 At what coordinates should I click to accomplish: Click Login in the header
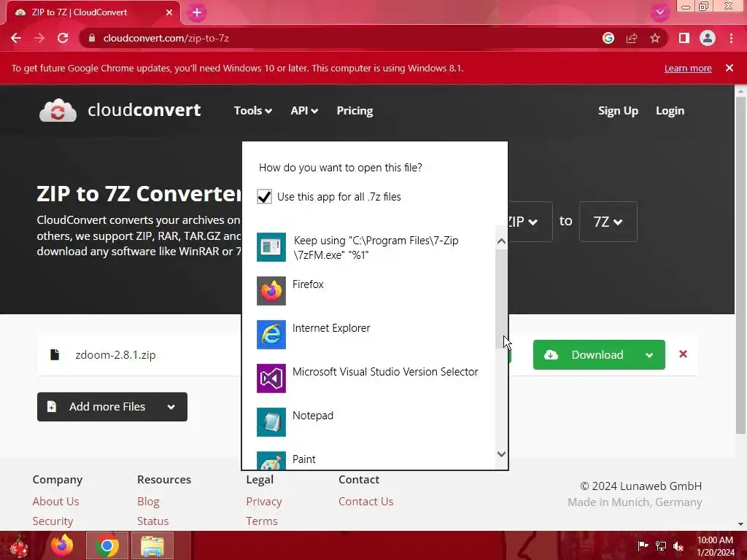pos(670,111)
